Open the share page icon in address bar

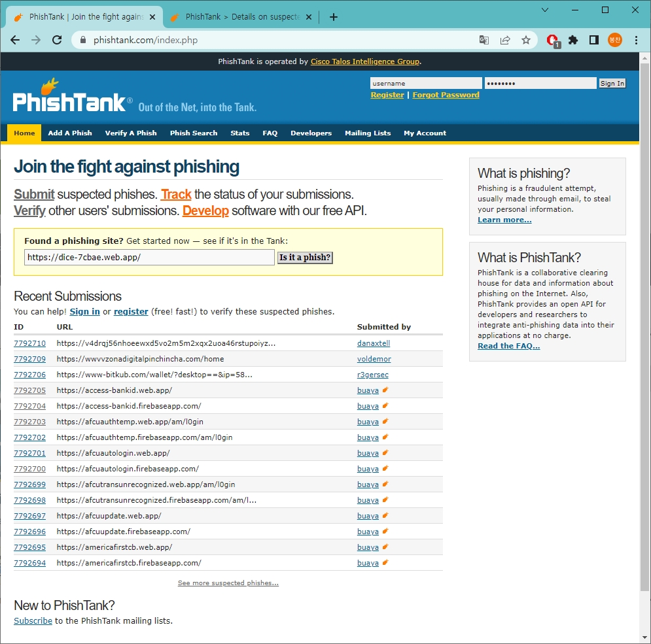[x=505, y=40]
